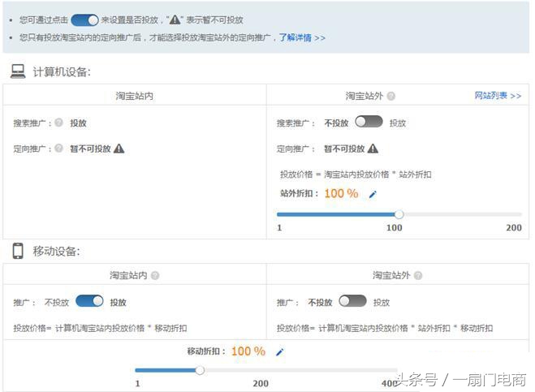Click the orange 100 % 移动折扣 value

248,351
